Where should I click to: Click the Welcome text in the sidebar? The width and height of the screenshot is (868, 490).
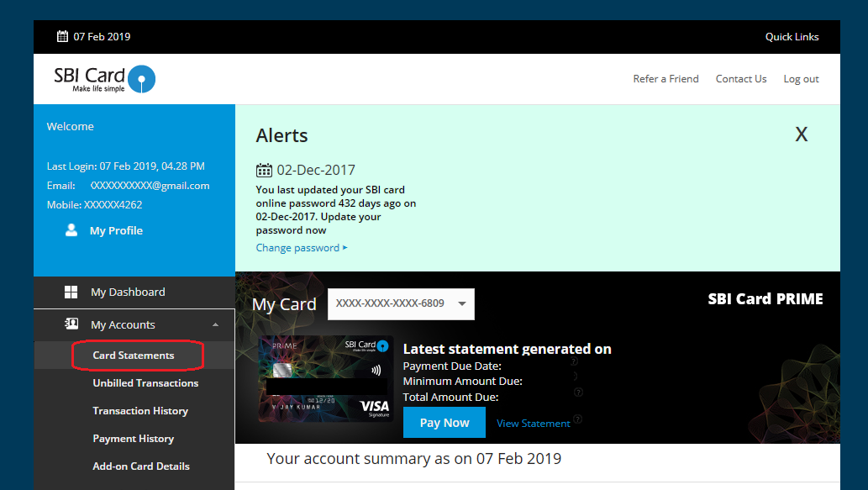coord(71,126)
